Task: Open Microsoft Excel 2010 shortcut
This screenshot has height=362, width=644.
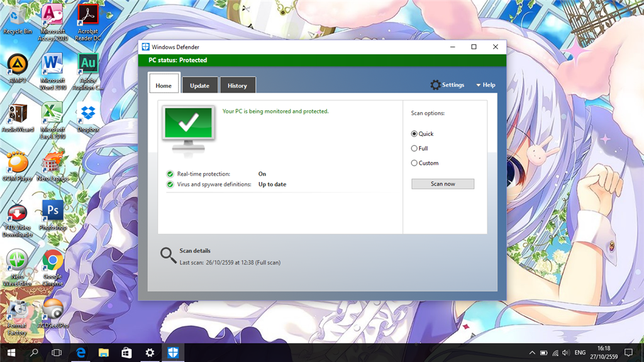Action: [53, 121]
